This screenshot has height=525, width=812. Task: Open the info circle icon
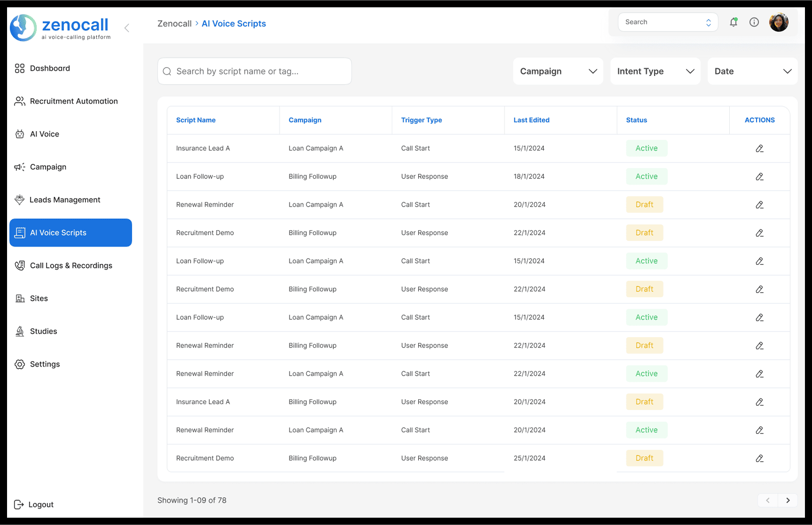pyautogui.click(x=754, y=22)
